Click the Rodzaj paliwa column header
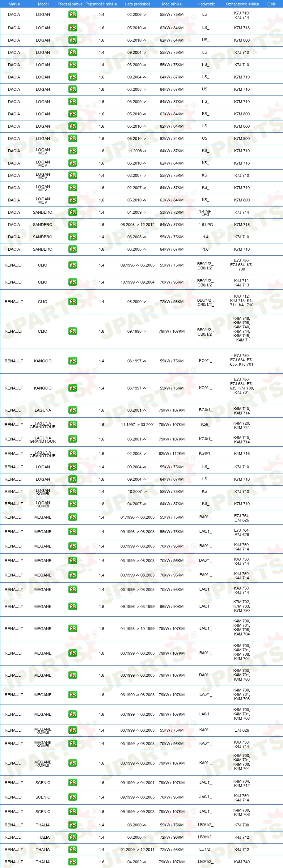This screenshot has height=868, width=283. [x=70, y=4]
